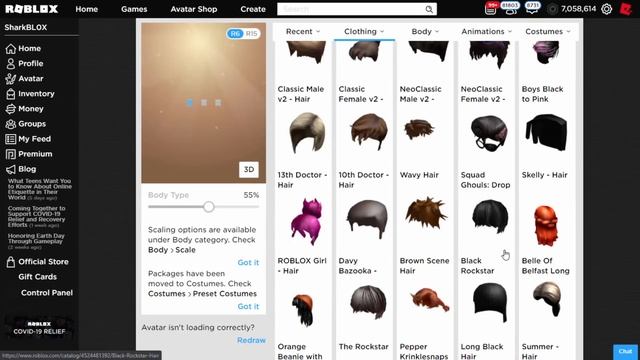Open the Home sidebar icon
Image resolution: width=640 pixels, height=360 pixels.
11,49
